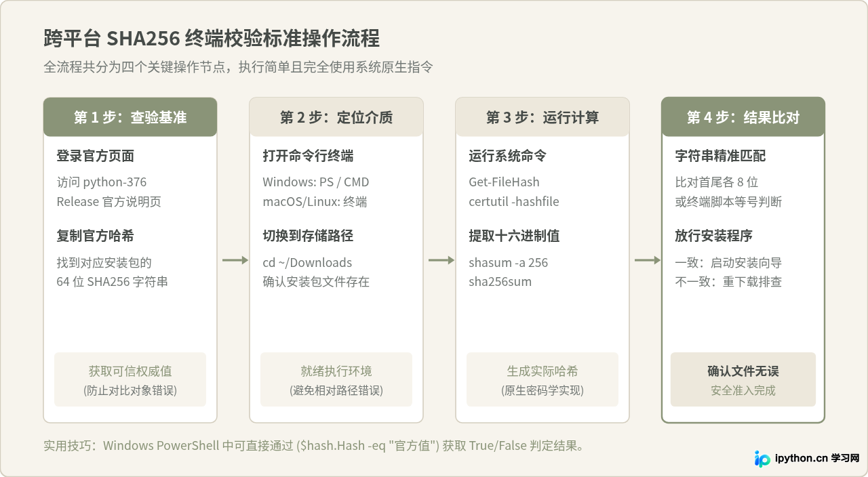Click the text 访问 python-376
The image size is (868, 477).
click(x=102, y=182)
